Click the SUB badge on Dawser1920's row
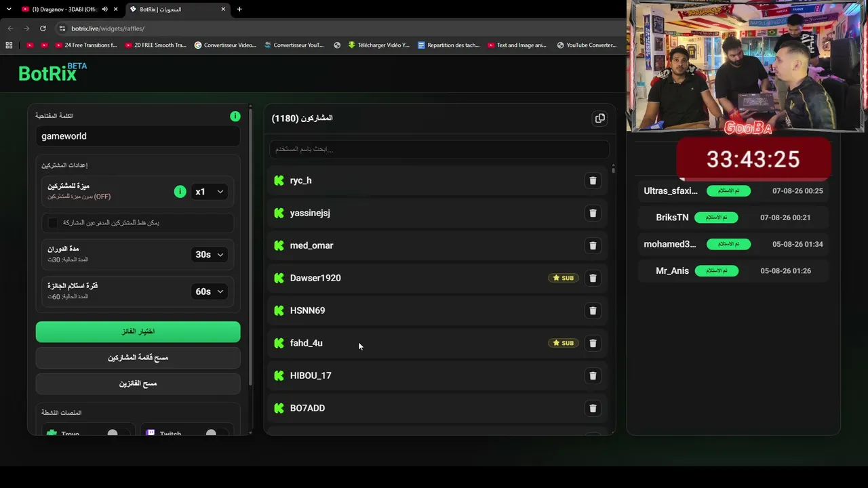868x488 pixels. coord(564,278)
